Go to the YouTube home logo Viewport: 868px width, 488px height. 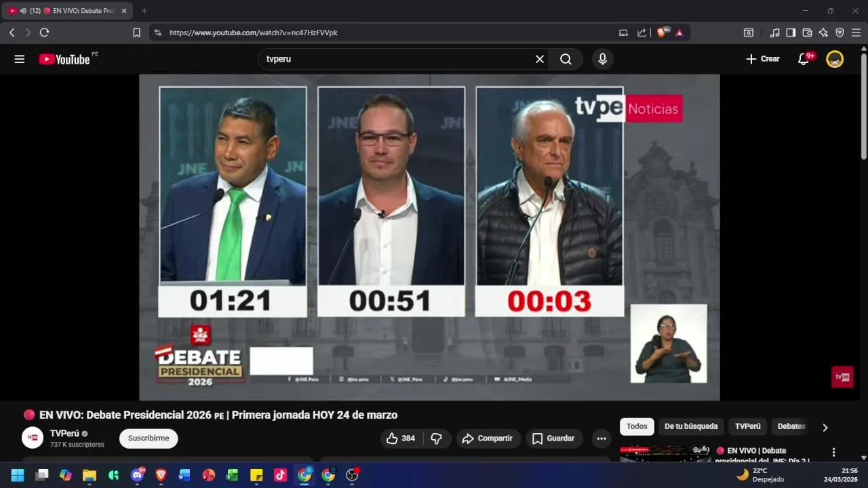[64, 59]
